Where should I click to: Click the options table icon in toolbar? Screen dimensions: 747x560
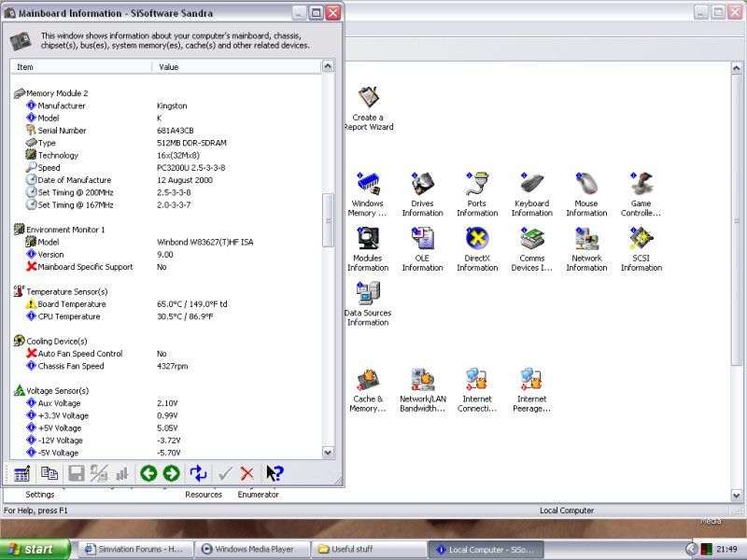pos(22,474)
